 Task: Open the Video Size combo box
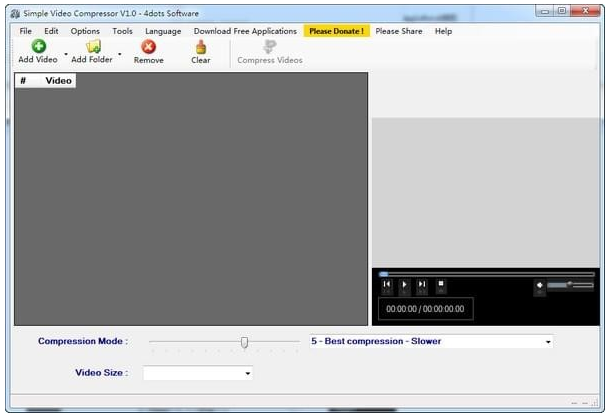(x=248, y=373)
